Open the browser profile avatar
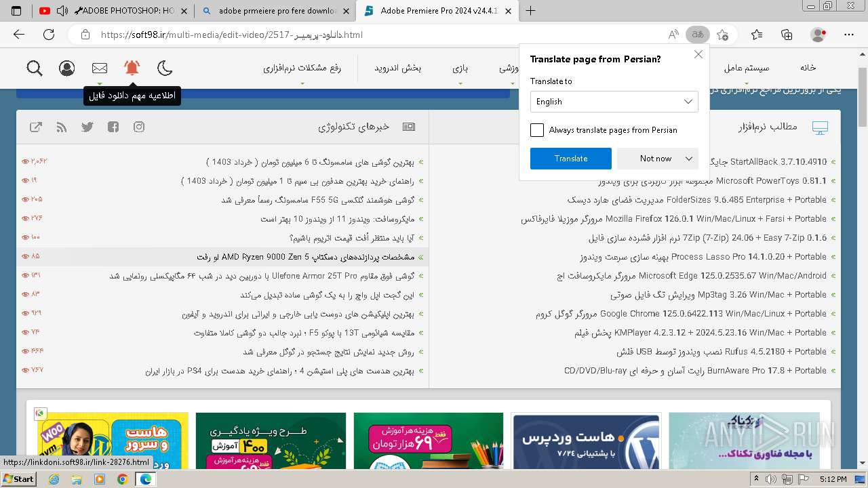868x488 pixels. pos(818,35)
